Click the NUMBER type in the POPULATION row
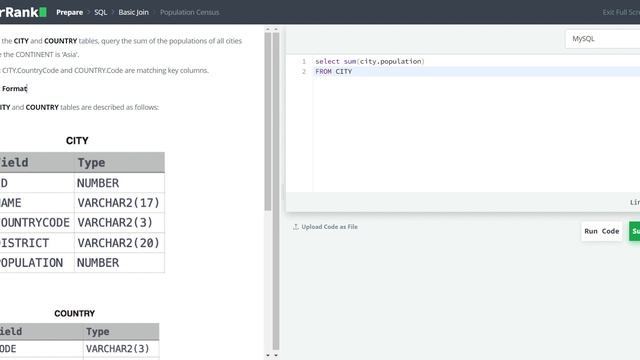The image size is (640, 360). [x=119, y=263]
